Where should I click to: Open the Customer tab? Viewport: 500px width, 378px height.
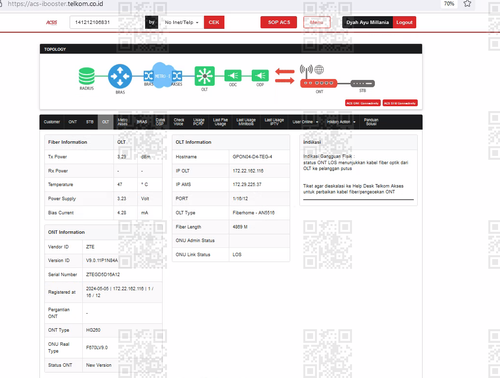click(52, 122)
